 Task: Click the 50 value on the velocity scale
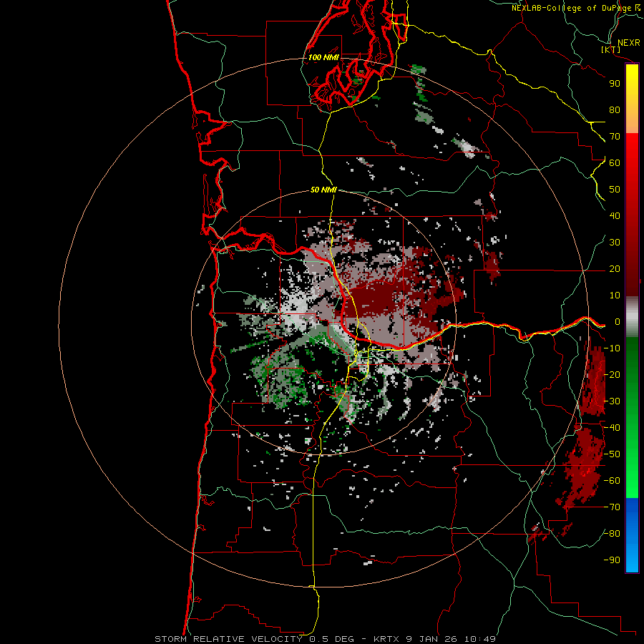click(615, 190)
